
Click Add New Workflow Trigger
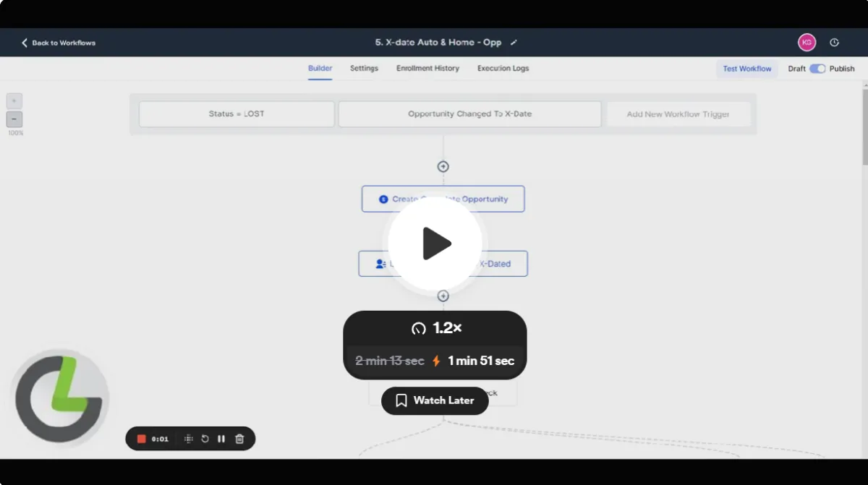678,114
